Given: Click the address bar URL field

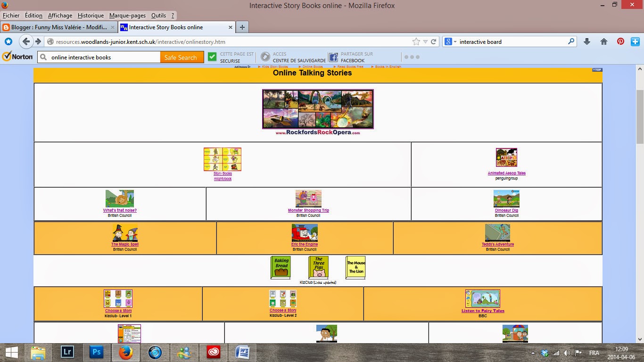Looking at the screenshot, I should pyautogui.click(x=231, y=41).
